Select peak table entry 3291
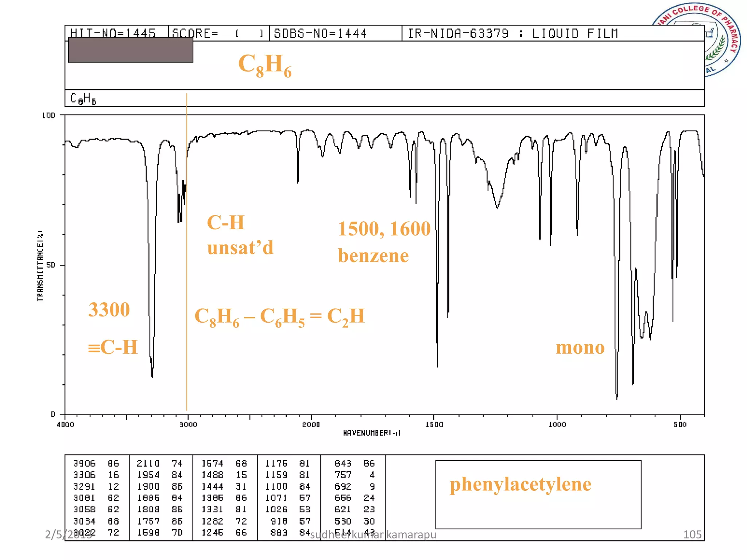Screen dimensions: 747x560 click(84, 487)
